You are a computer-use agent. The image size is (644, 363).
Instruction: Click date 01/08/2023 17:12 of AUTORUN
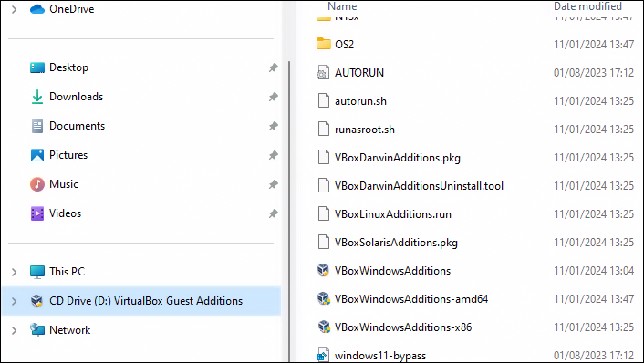[594, 73]
